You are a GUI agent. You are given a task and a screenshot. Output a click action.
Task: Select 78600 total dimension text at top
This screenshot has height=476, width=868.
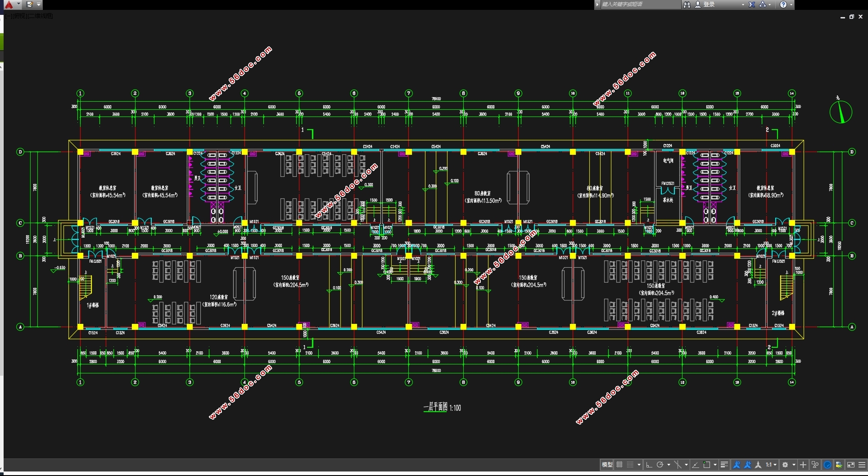(x=436, y=99)
